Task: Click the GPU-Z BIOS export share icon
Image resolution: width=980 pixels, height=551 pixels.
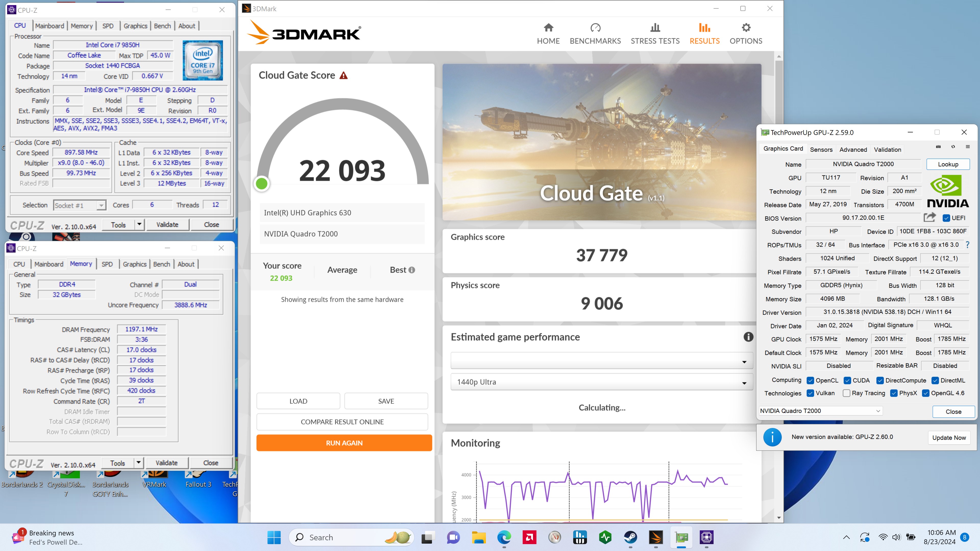Action: point(930,217)
